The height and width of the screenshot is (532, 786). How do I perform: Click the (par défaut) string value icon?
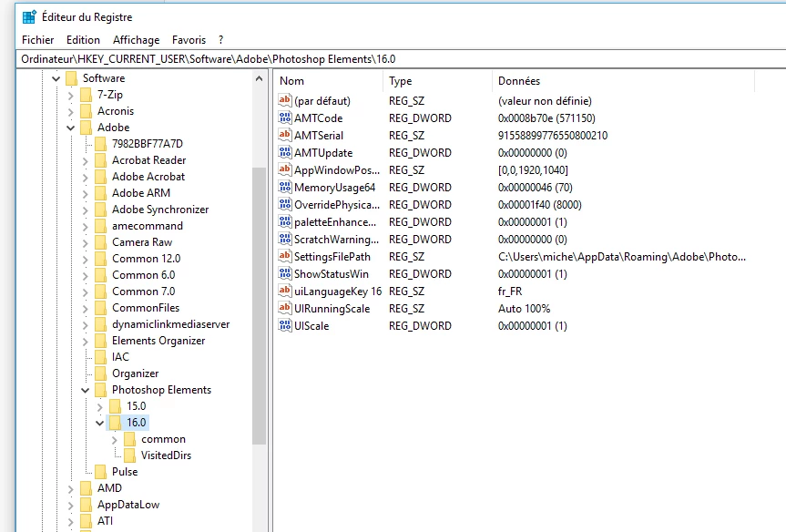pyautogui.click(x=285, y=100)
